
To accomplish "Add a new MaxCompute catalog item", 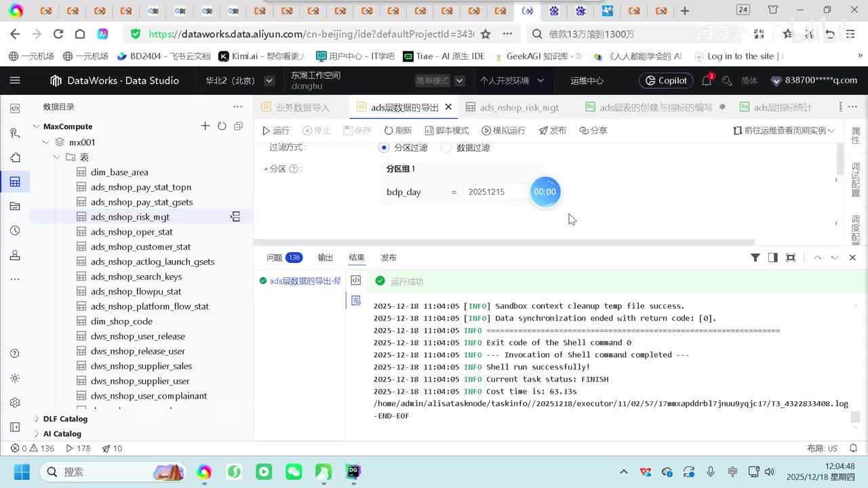I will coord(205,126).
